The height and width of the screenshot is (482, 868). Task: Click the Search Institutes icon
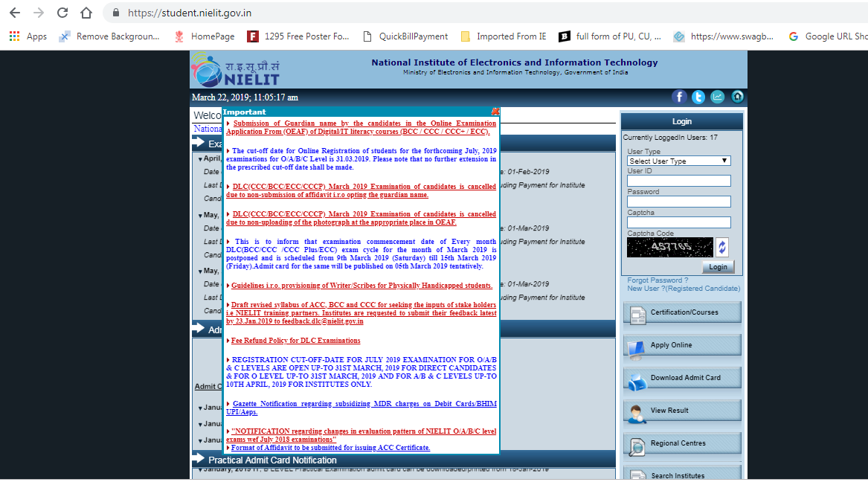point(637,476)
